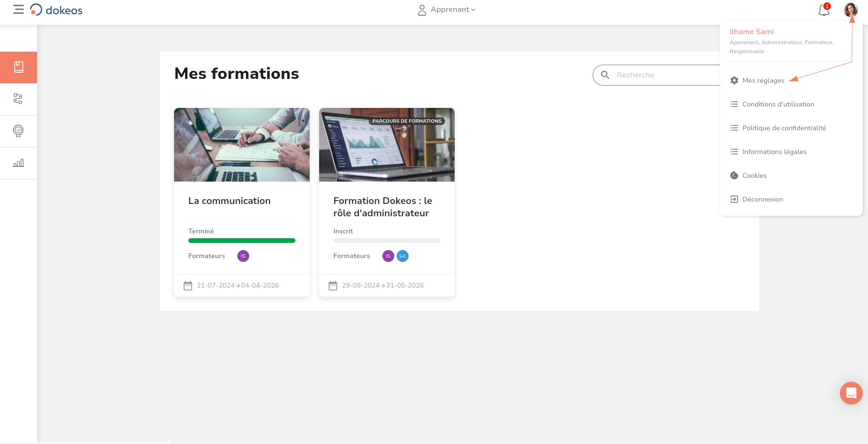Click IS trainer avatar on La communication

coord(243,256)
